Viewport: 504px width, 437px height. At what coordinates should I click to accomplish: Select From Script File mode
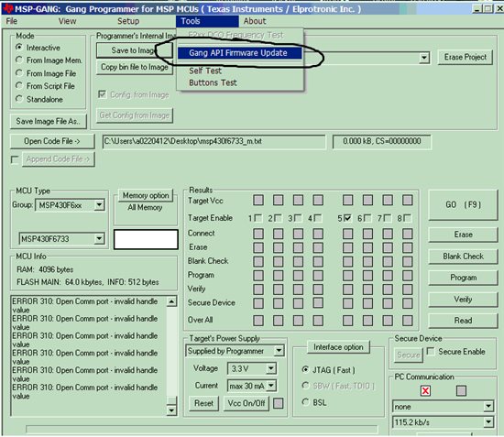click(19, 86)
